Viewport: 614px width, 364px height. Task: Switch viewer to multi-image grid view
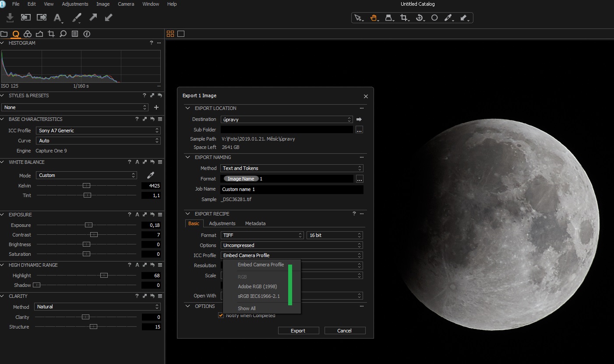[170, 34]
